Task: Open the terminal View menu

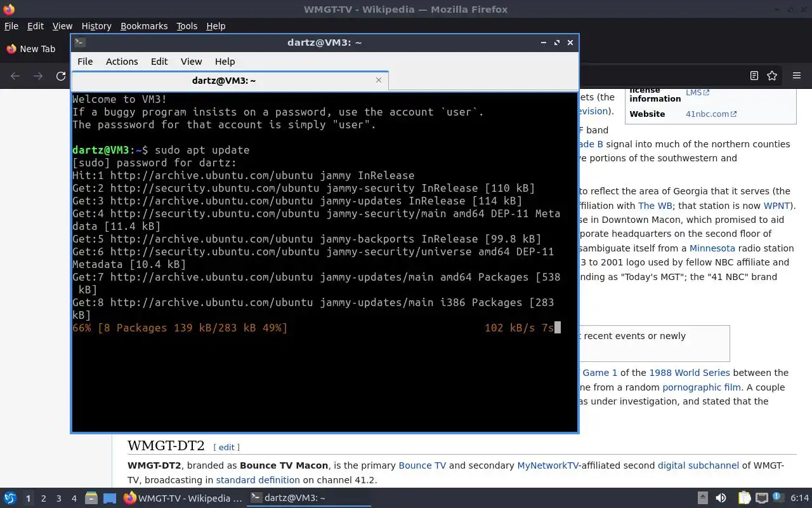Action: 191,62
